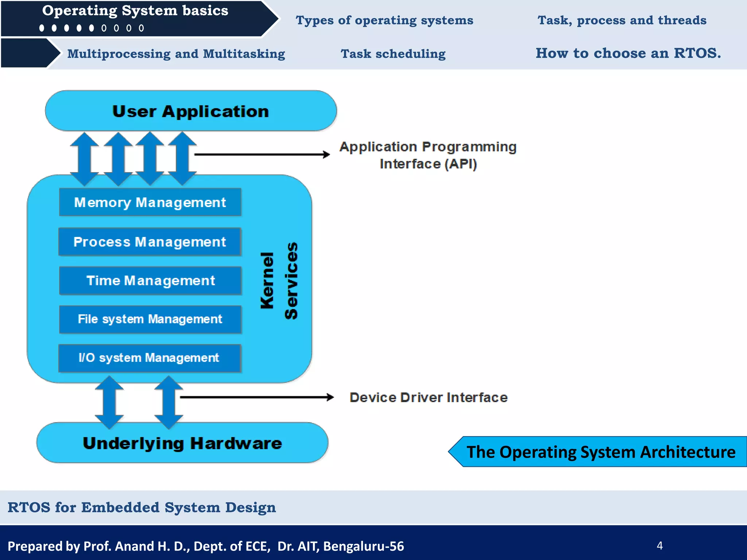Open Types of operating systems section
Image resolution: width=747 pixels, height=560 pixels.
[x=384, y=20]
